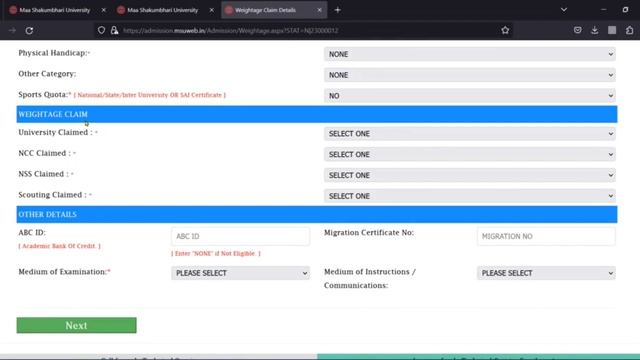640x360 pixels.
Task: Open the University Claimed dropdown
Action: click(470, 134)
